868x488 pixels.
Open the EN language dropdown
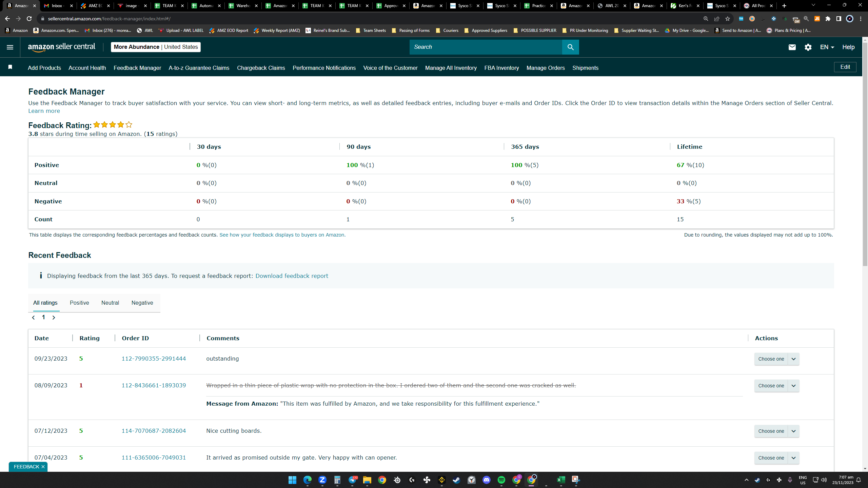coord(827,47)
